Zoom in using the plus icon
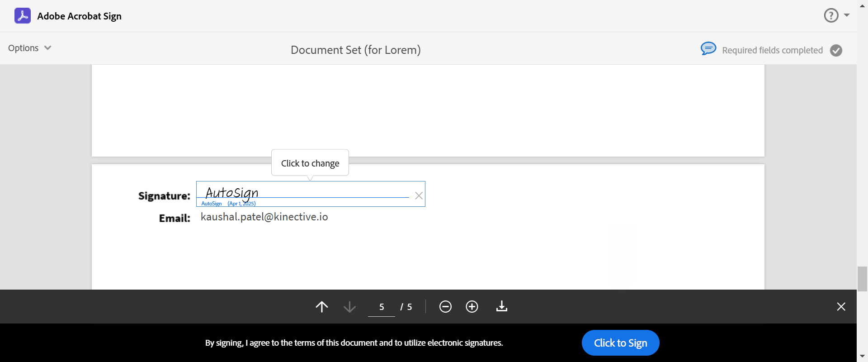868x362 pixels. pos(472,307)
